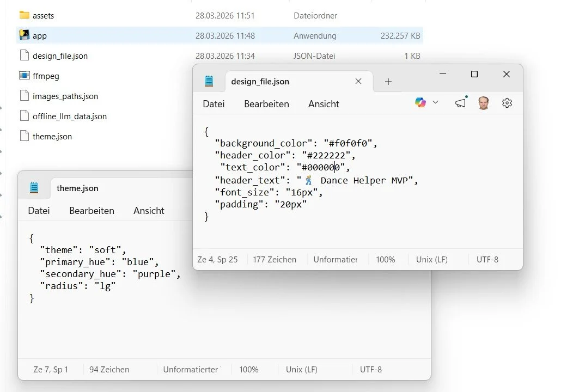Open Notepad settings via the gear icon
This screenshot has width=573, height=392.
click(507, 102)
